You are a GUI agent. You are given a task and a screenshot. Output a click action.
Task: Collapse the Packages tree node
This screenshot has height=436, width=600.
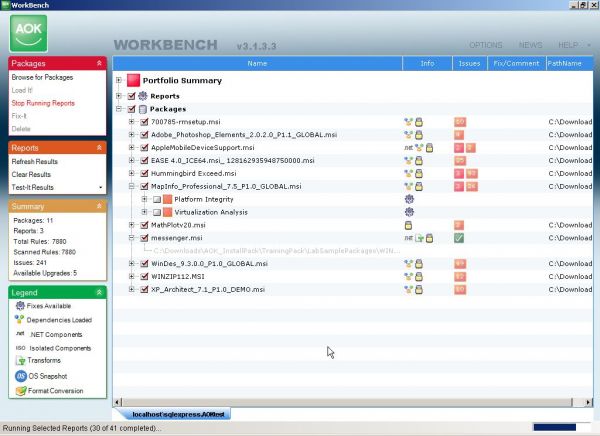[x=119, y=109]
